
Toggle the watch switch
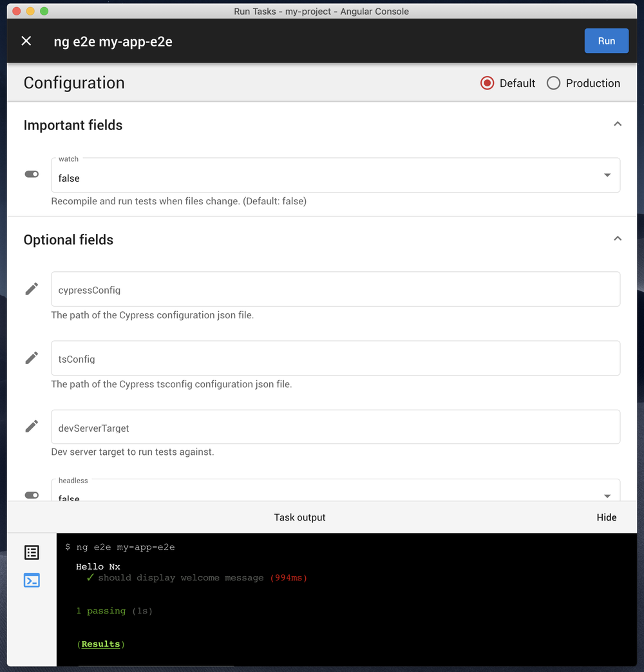32,175
